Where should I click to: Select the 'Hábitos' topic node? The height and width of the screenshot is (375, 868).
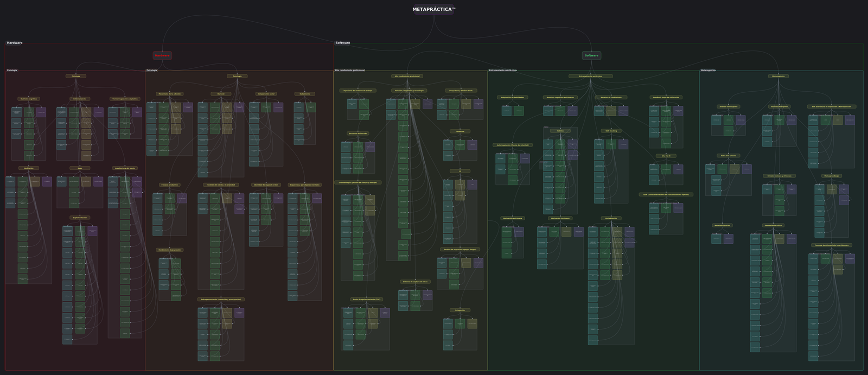[560, 131]
